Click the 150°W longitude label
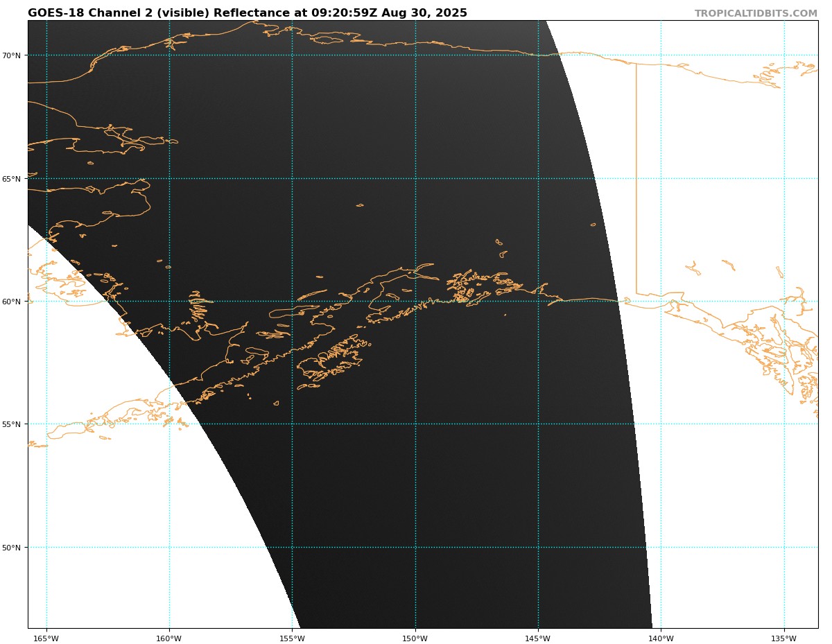Screen dimensions: 832x644 pos(415,638)
